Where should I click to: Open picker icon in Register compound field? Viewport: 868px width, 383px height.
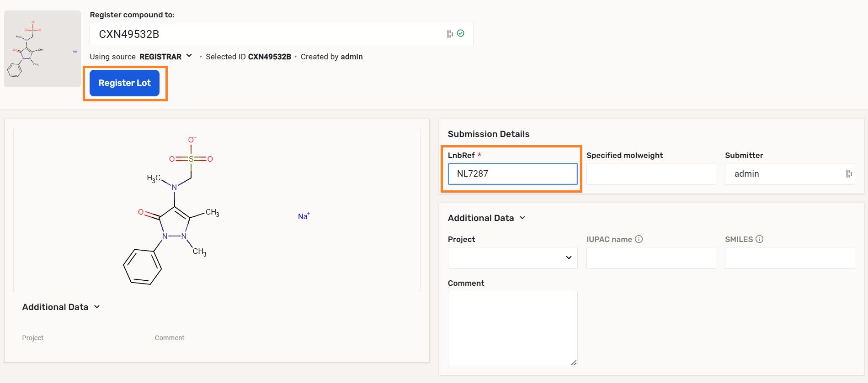tap(450, 34)
